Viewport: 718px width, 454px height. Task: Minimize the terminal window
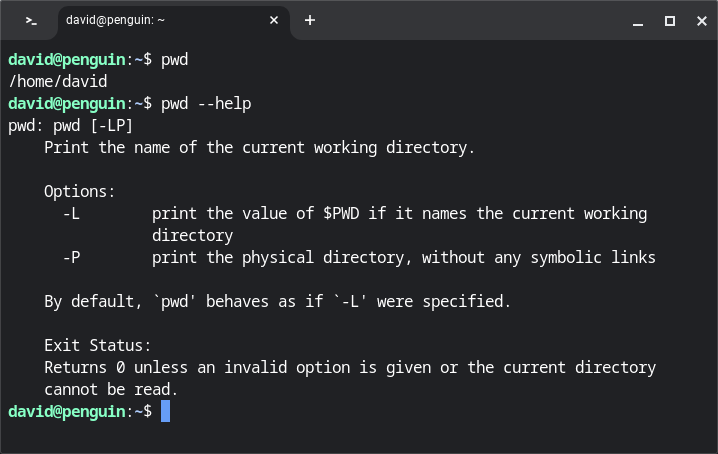click(x=636, y=20)
